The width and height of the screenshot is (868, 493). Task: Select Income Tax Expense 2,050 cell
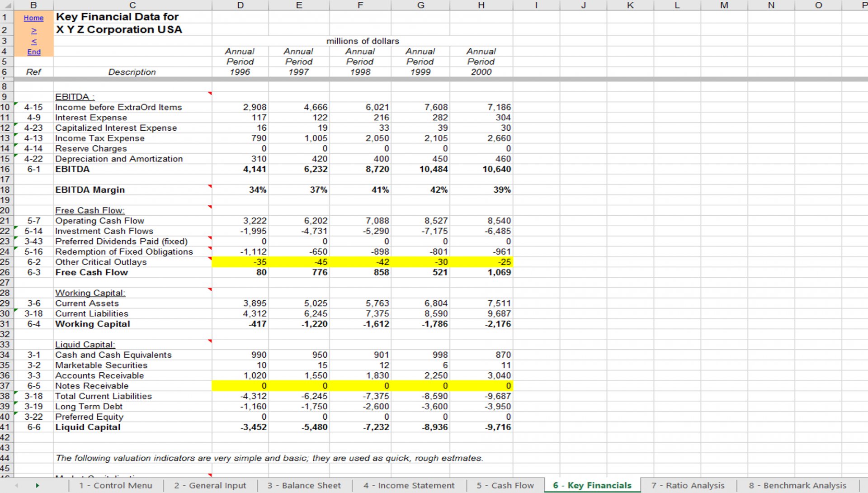[360, 138]
